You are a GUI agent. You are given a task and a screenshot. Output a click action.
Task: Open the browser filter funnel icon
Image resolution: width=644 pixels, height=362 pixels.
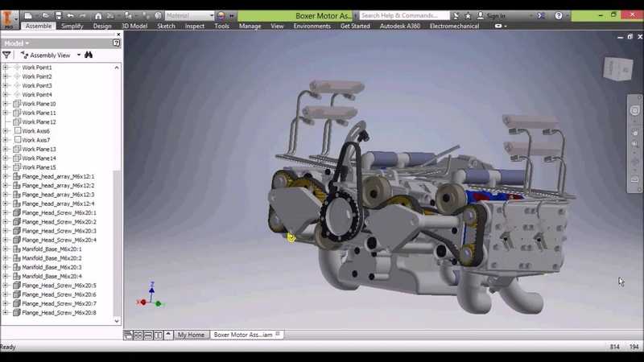point(7,56)
